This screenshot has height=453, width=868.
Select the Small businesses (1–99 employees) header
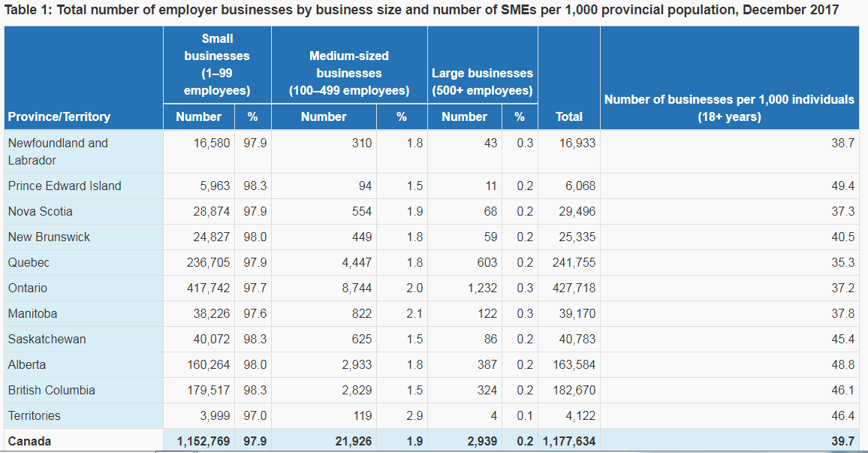(x=217, y=65)
